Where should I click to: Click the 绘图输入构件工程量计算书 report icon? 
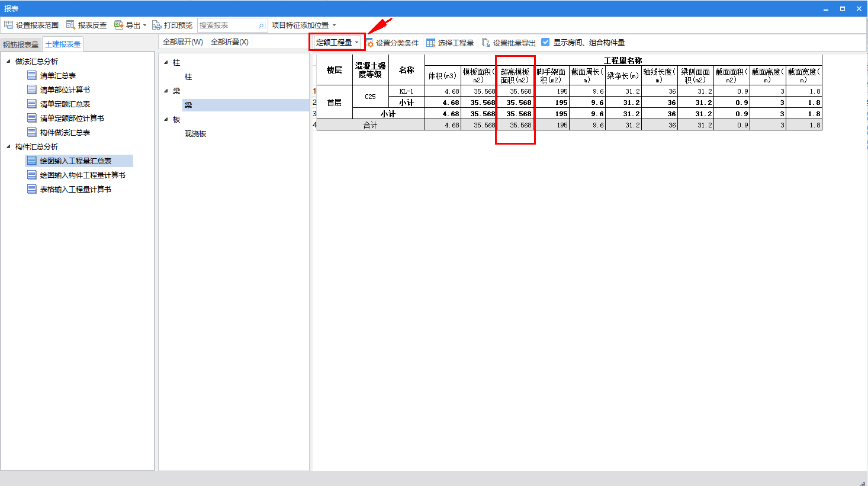pyautogui.click(x=32, y=175)
